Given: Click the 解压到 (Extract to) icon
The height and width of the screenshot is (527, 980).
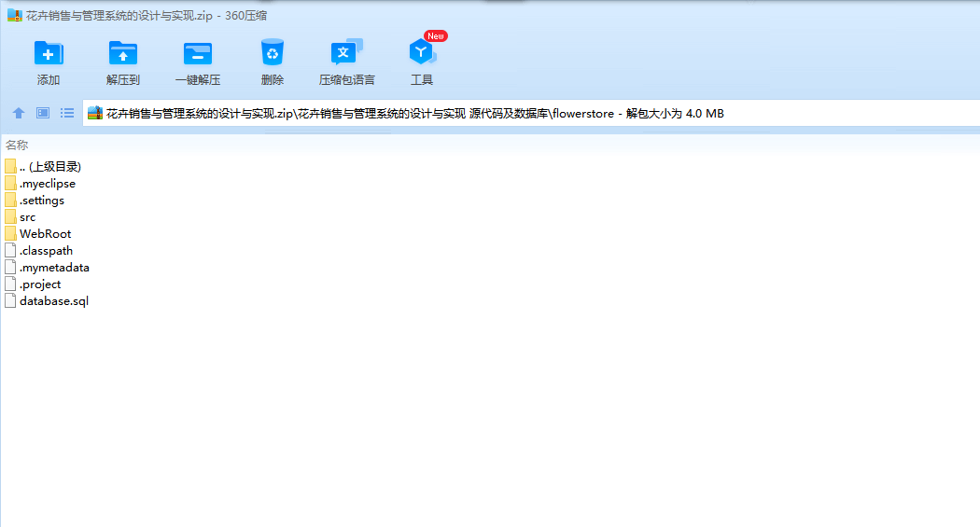Looking at the screenshot, I should pyautogui.click(x=123, y=54).
